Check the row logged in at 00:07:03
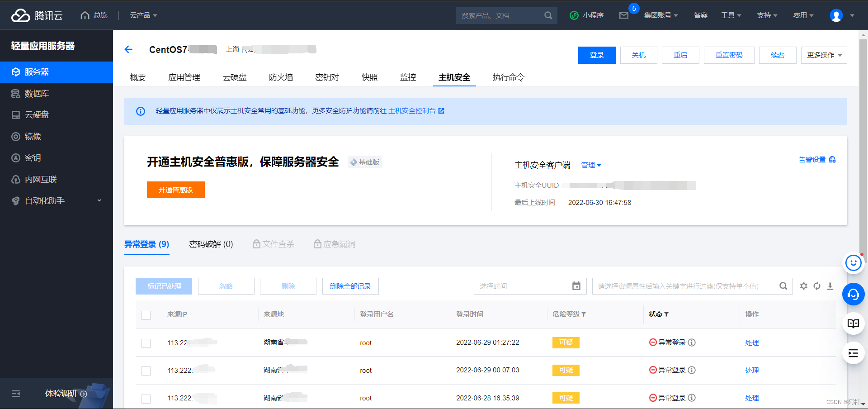The width and height of the screenshot is (868, 409). 146,371
